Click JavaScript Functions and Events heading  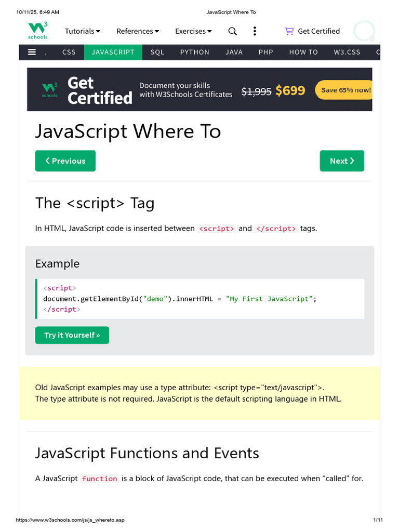(147, 453)
